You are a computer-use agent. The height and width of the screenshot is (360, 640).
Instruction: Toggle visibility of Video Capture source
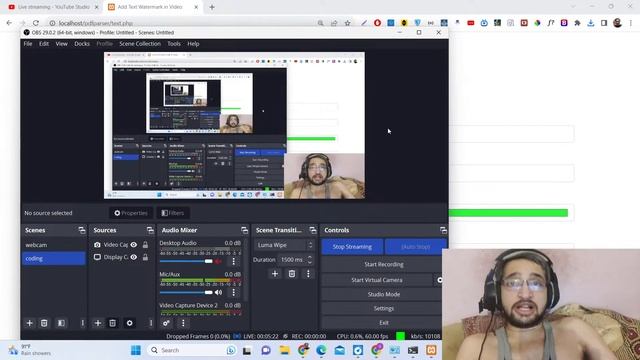click(x=133, y=244)
